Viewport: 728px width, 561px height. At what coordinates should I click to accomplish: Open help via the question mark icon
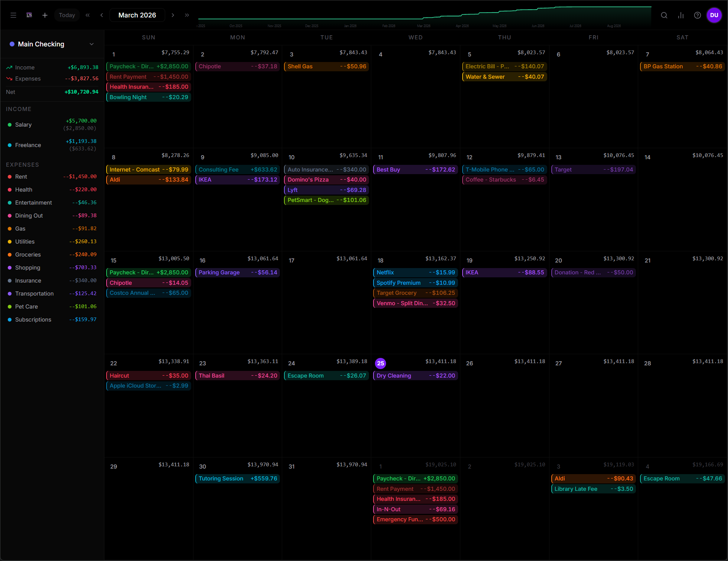pyautogui.click(x=697, y=15)
